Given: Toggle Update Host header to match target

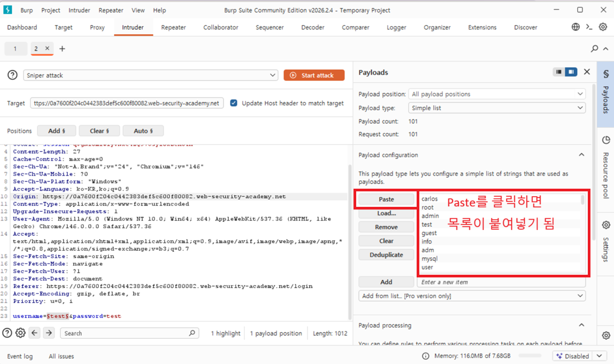Looking at the screenshot, I should (x=234, y=103).
